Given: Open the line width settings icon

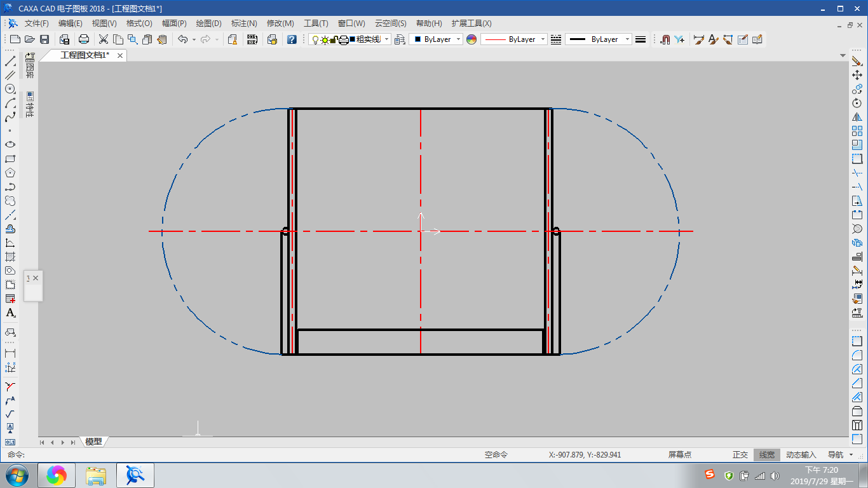Looking at the screenshot, I should pyautogui.click(x=641, y=39).
